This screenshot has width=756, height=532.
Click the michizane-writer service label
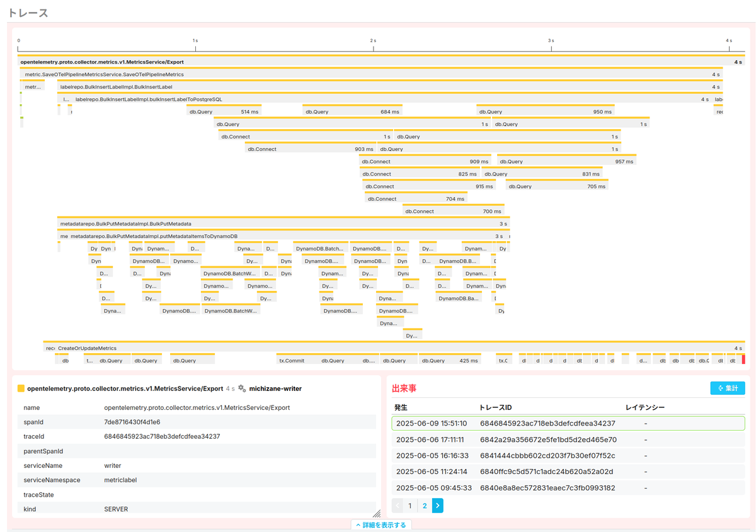275,388
